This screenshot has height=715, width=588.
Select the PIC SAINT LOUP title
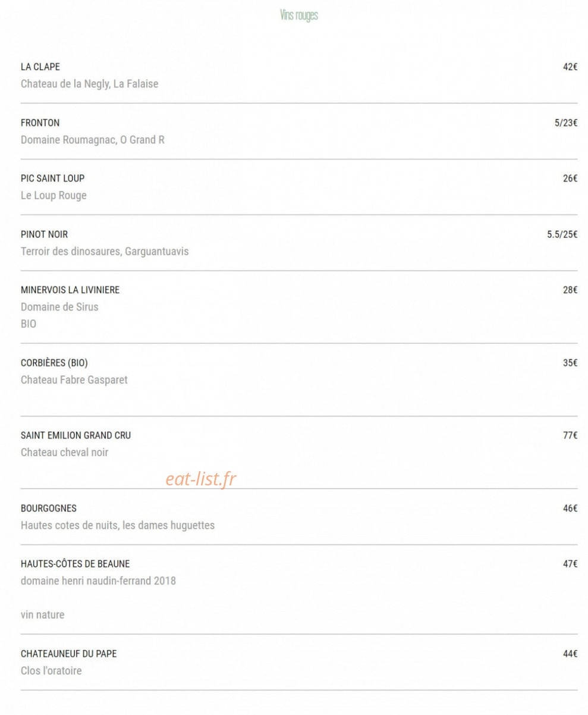point(53,178)
